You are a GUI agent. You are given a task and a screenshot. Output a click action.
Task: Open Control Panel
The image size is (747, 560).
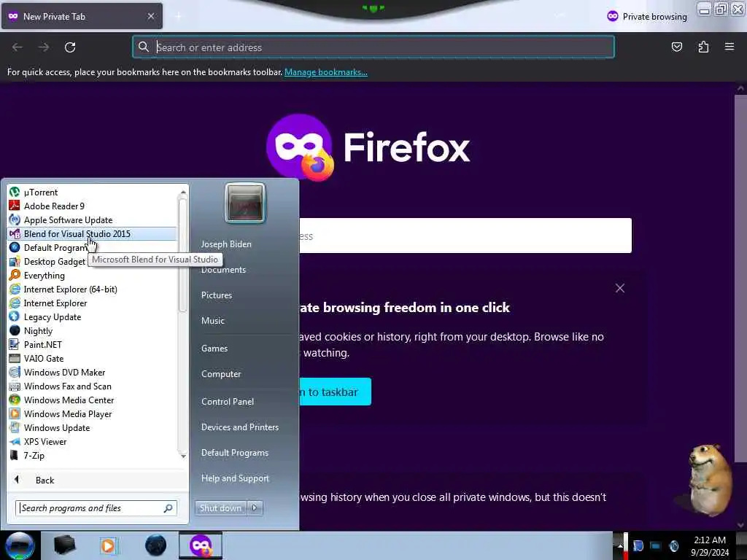228,402
